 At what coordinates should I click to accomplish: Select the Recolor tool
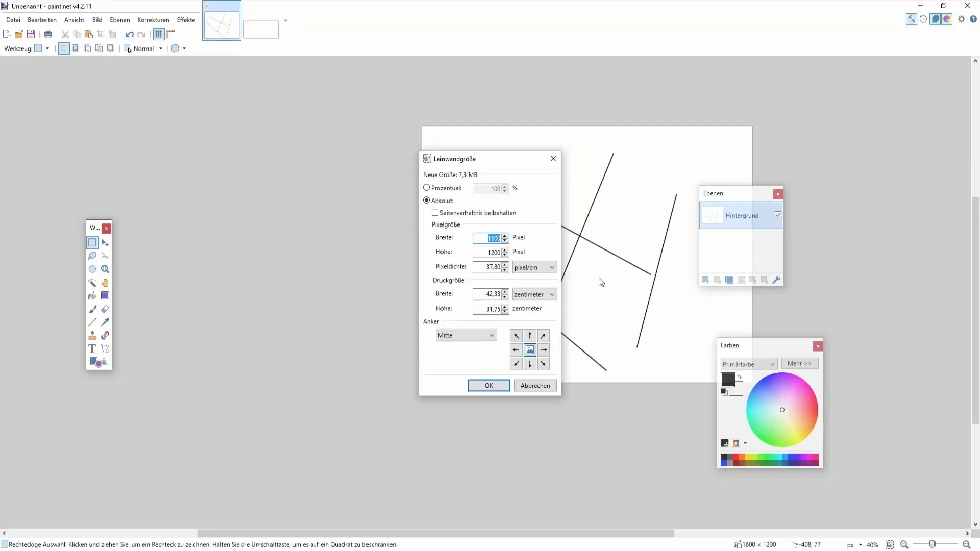pos(105,336)
